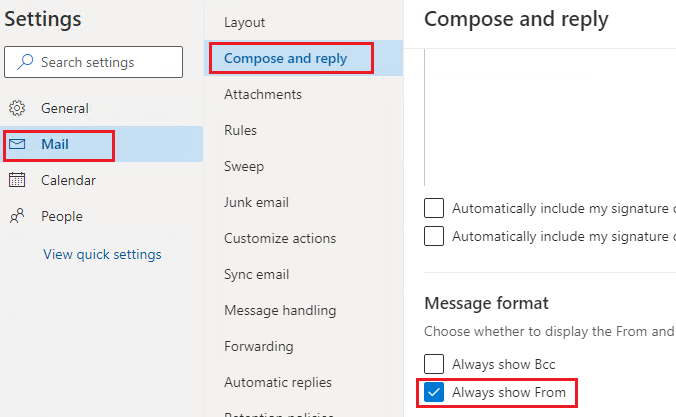Select Message handling option
The width and height of the screenshot is (676, 417).
pyautogui.click(x=280, y=310)
